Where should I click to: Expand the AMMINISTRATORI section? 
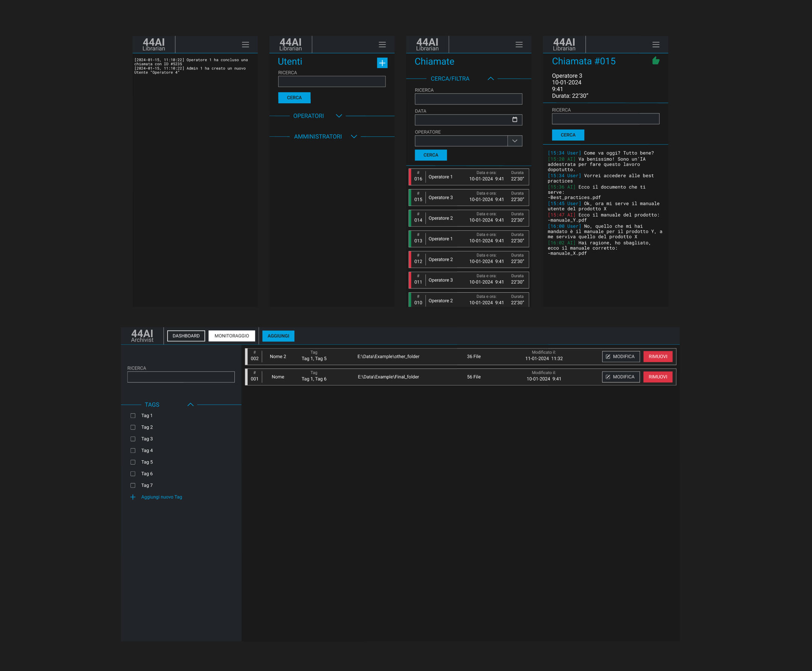point(353,136)
